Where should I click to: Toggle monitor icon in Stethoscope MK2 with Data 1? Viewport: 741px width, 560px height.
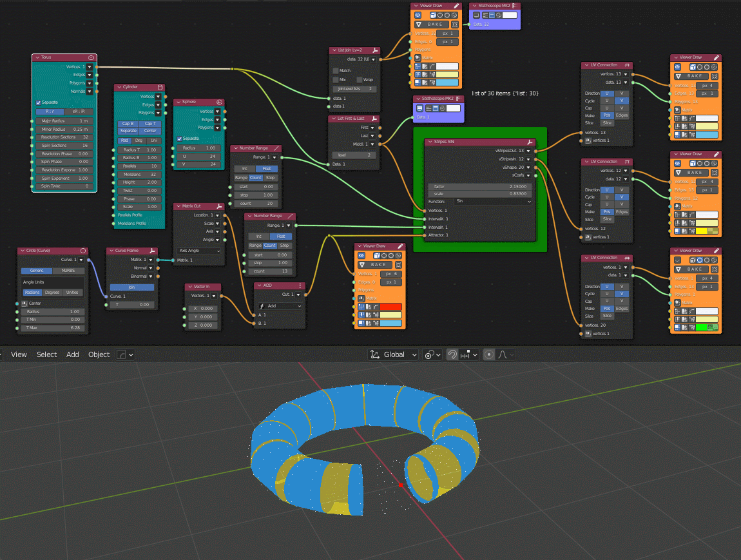[x=419, y=108]
